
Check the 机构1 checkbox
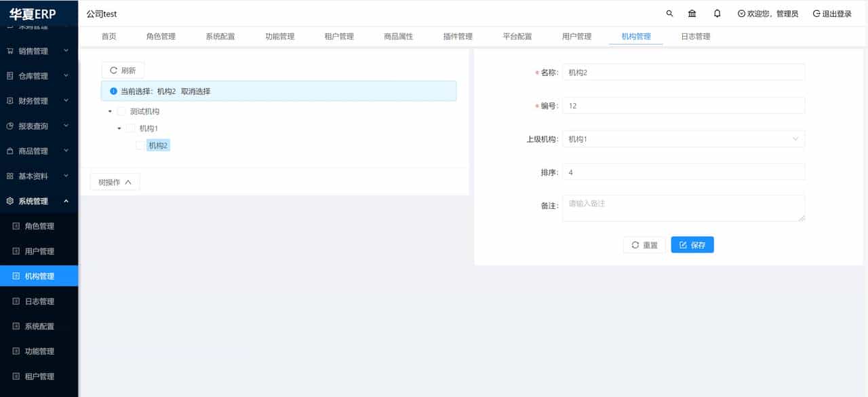(131, 128)
